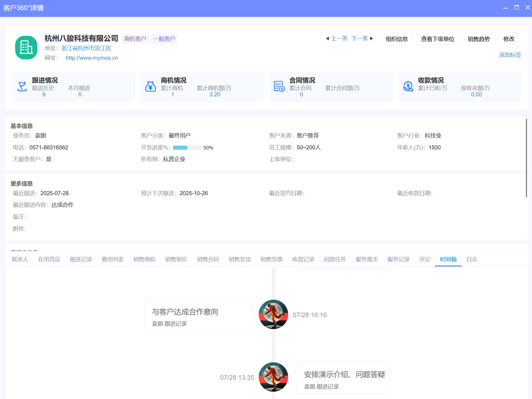Viewport: 532px width, 399px height.
Task: Click the avatar beside 07/28 13:35 record
Action: [x=273, y=377]
